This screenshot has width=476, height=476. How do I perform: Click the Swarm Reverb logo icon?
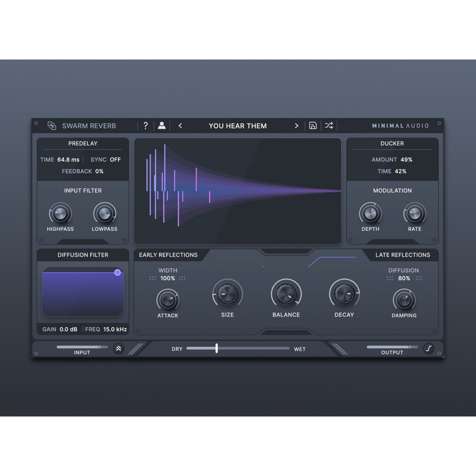click(x=52, y=126)
